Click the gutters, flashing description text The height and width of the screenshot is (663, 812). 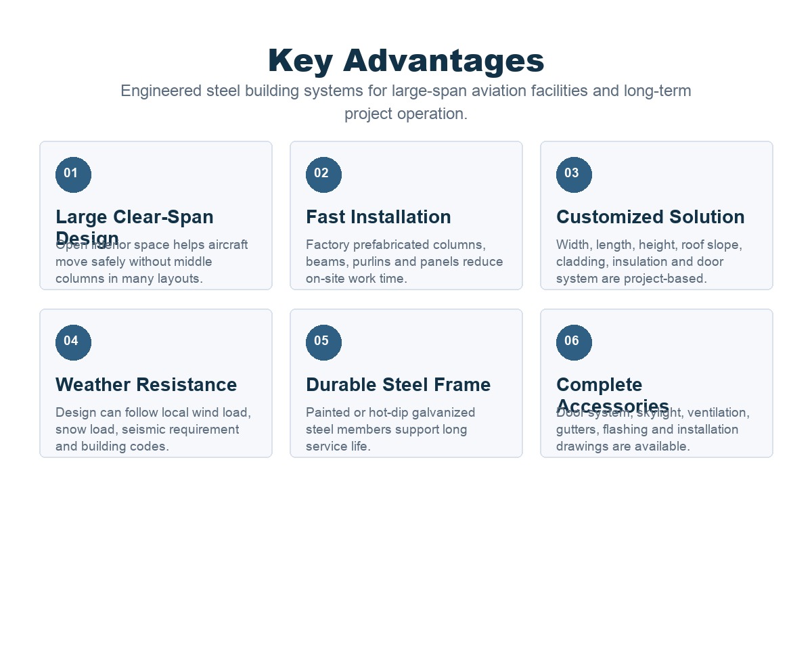(x=652, y=429)
